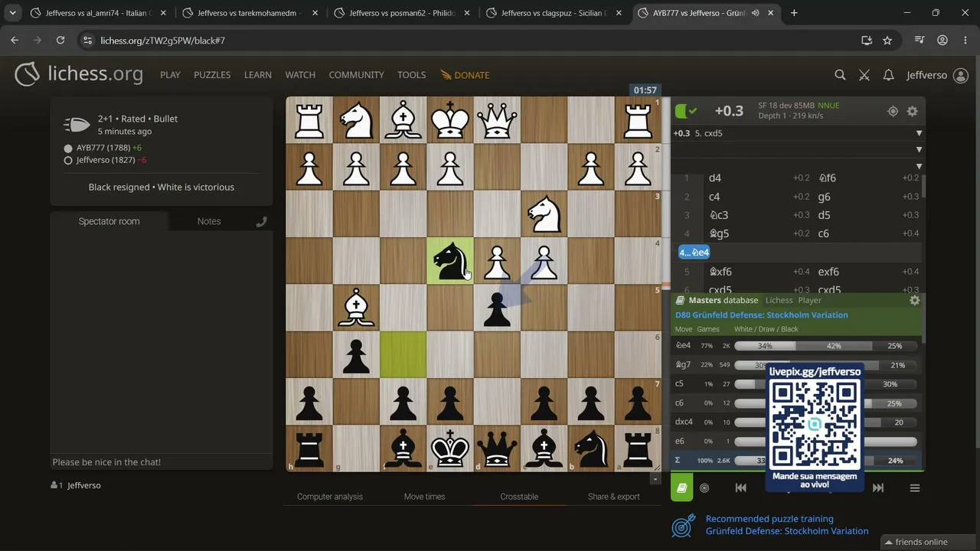Click the phone call icon beside Notes
Viewport: 980px width, 551px height.
[261, 221]
